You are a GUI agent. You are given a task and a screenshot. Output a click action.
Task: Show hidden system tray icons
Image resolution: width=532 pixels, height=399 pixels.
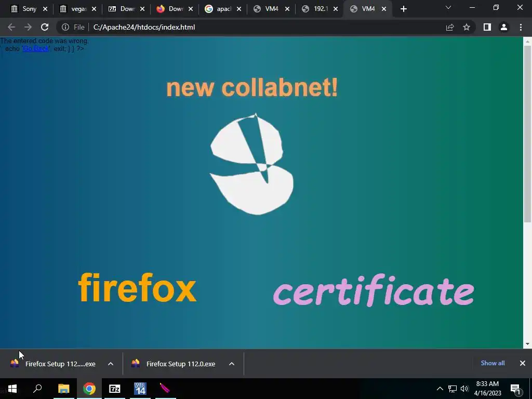(x=440, y=389)
